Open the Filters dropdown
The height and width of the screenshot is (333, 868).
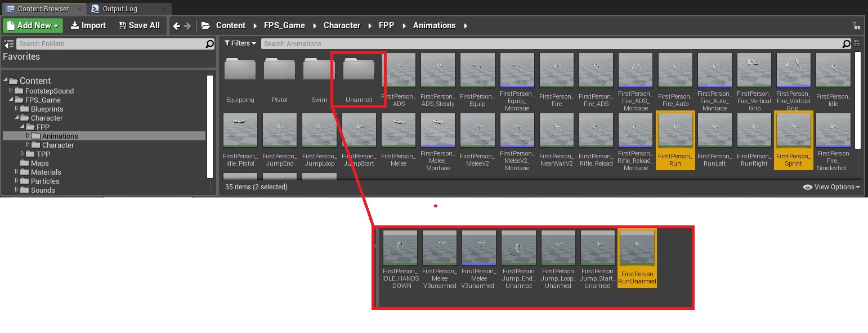pyautogui.click(x=240, y=43)
